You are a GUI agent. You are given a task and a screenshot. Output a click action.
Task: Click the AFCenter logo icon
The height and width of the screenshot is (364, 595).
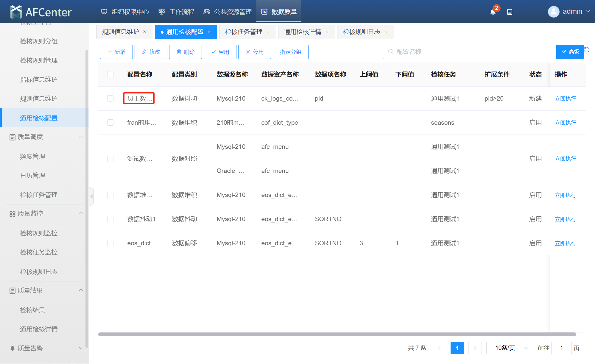[x=16, y=12]
